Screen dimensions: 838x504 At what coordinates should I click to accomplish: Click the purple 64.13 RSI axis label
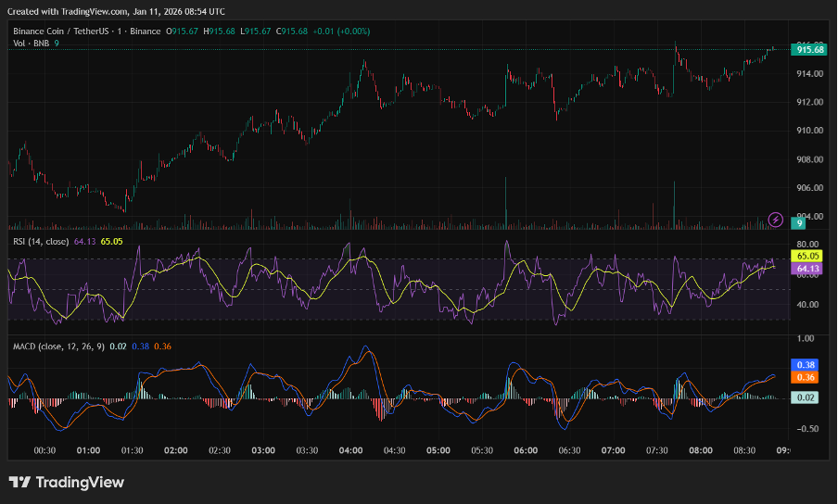point(807,269)
